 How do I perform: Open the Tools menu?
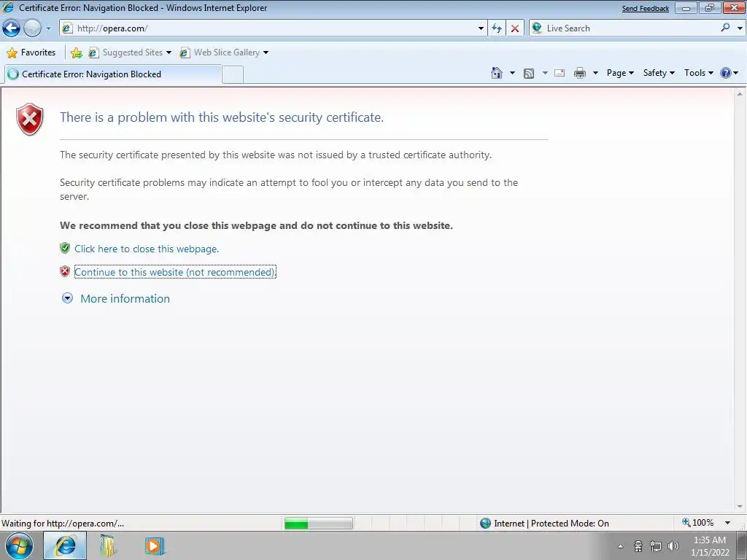click(698, 73)
